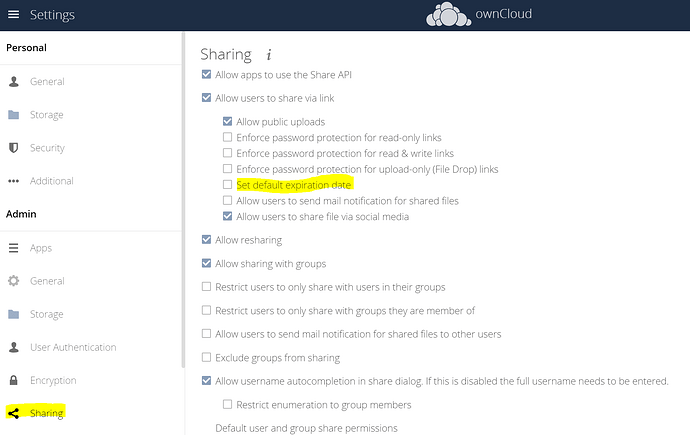Toggle Restrict enumeration to group members
The image size is (690, 435).
(228, 405)
